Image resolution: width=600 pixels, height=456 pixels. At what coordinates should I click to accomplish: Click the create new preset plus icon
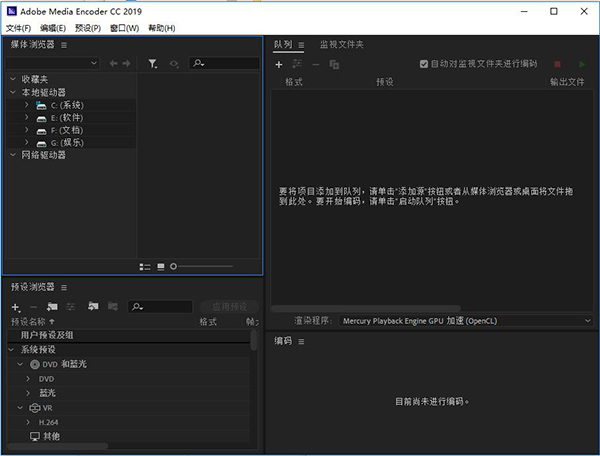tap(15, 307)
